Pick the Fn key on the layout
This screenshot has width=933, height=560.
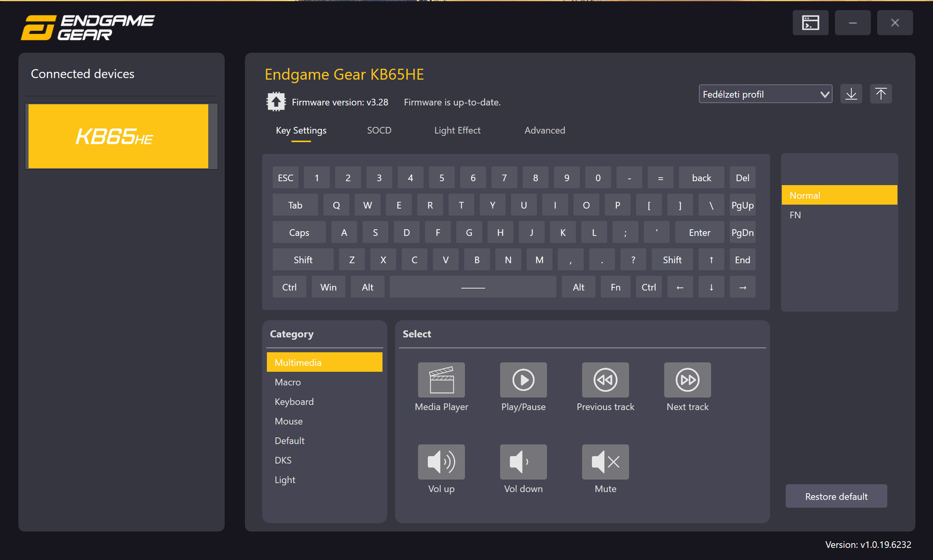pyautogui.click(x=615, y=287)
